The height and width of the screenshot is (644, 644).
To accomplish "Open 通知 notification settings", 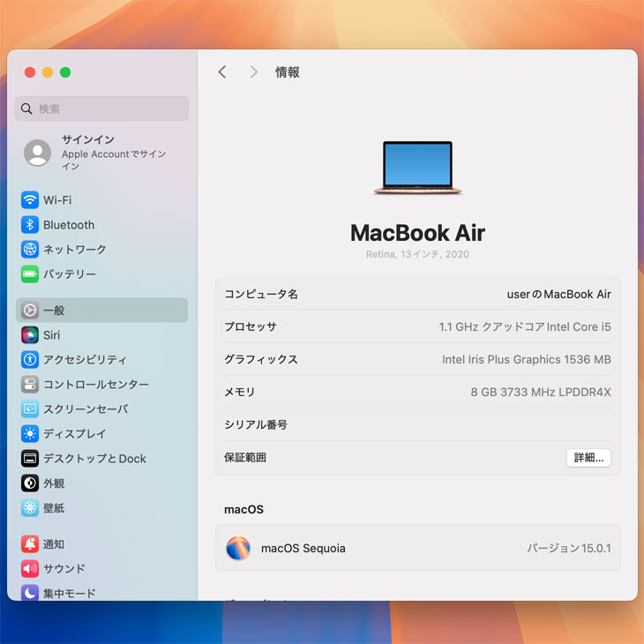I will 54,544.
